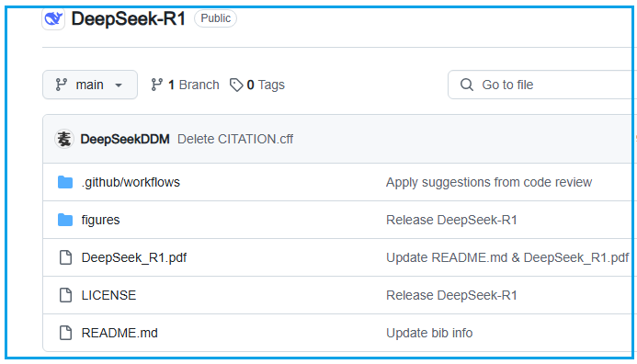Click the Public visibility badge
This screenshot has width=637, height=364.
click(x=215, y=18)
